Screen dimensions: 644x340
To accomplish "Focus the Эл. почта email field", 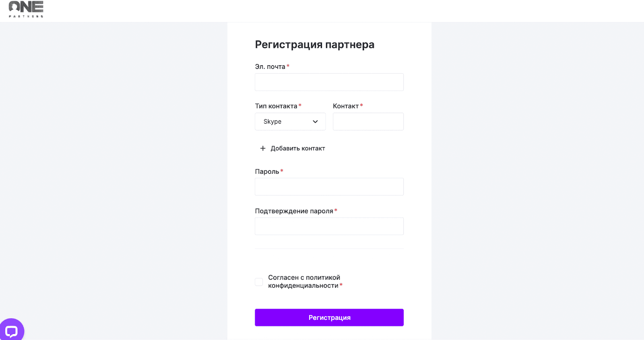I will [328, 82].
